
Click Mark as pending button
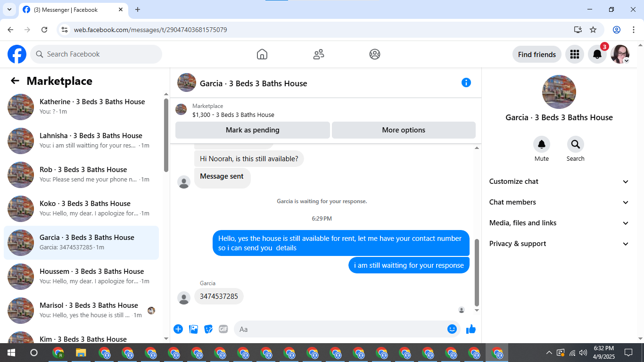pos(253,130)
